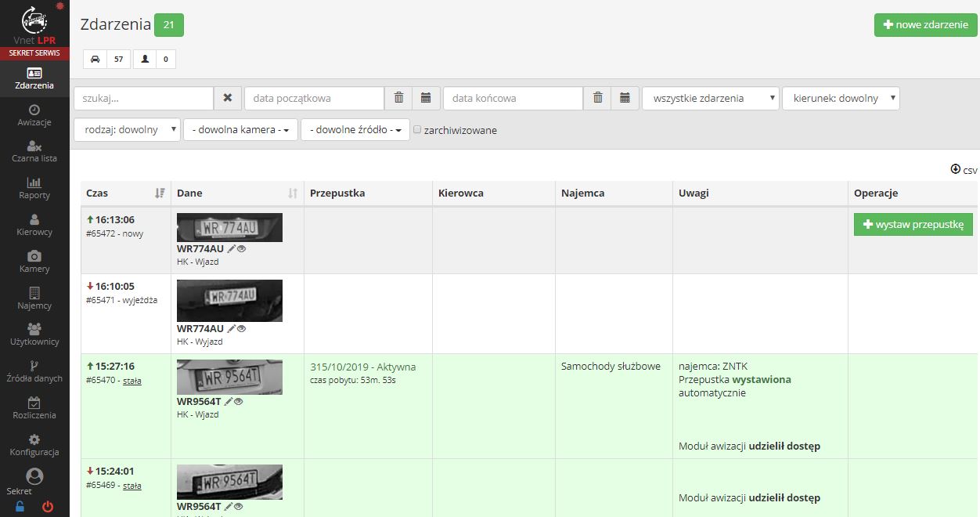
Task: Toggle the zarchiwizowane checkbox
Action: (x=417, y=129)
